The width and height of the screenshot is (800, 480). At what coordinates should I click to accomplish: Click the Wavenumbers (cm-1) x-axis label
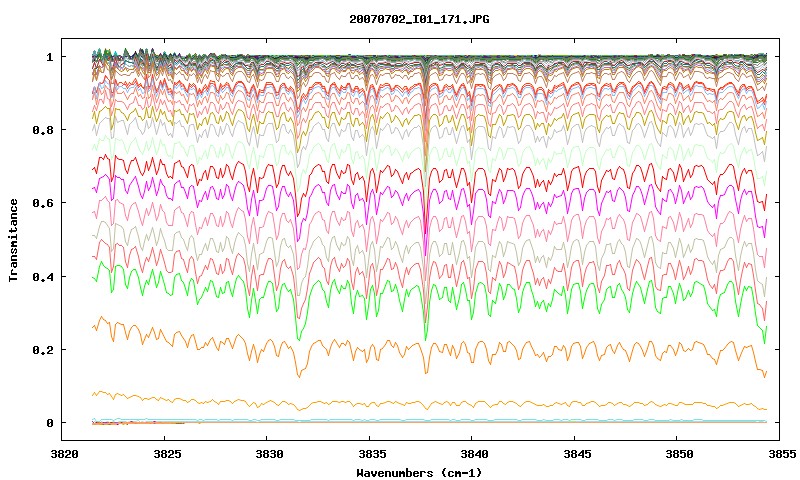pos(419,473)
